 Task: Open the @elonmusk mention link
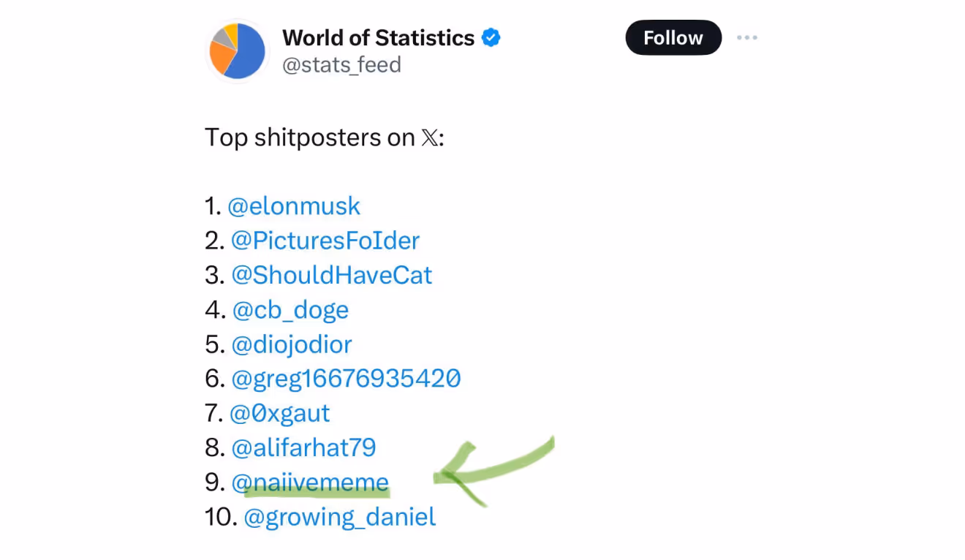tap(294, 206)
